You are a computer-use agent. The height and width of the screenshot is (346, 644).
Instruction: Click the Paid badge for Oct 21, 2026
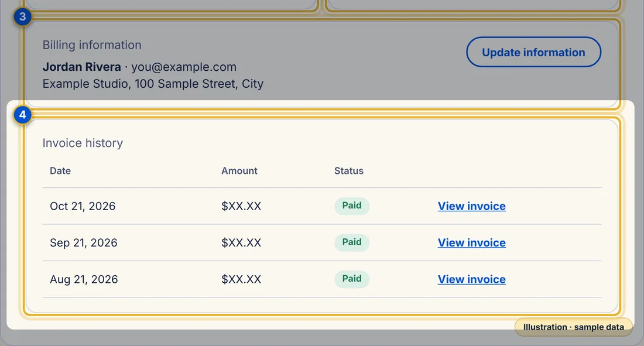click(352, 205)
